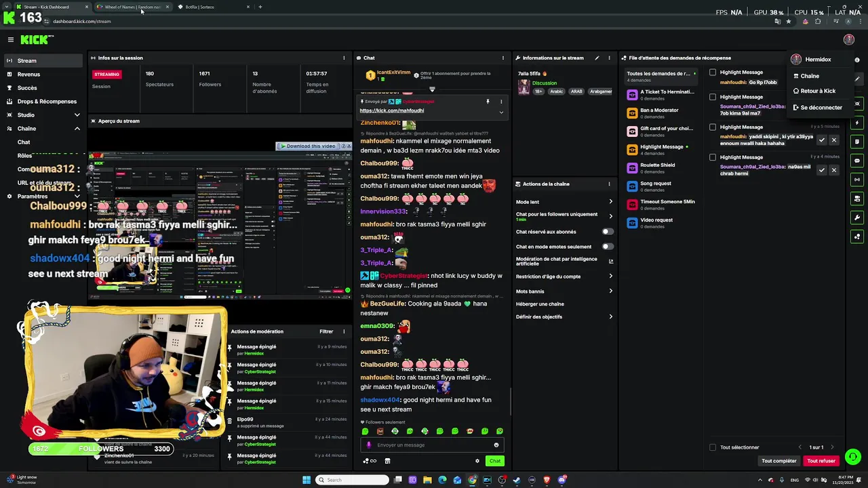The image size is (868, 488).
Task: Check the Go Rp l7obb highlight message box
Action: click(x=713, y=73)
